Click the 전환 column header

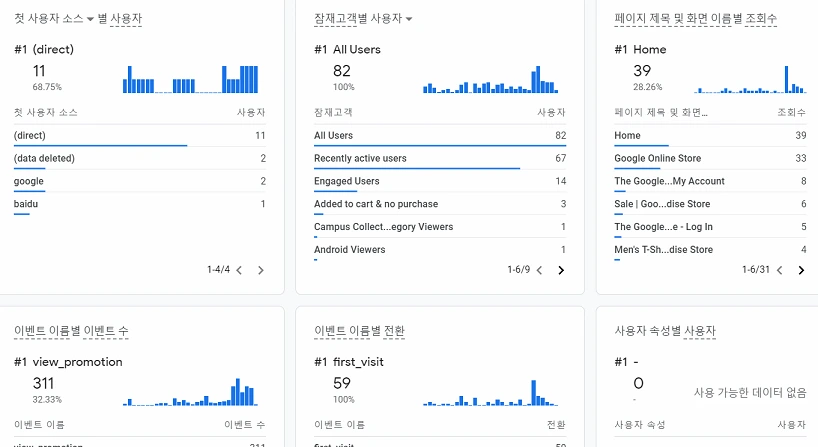556,425
